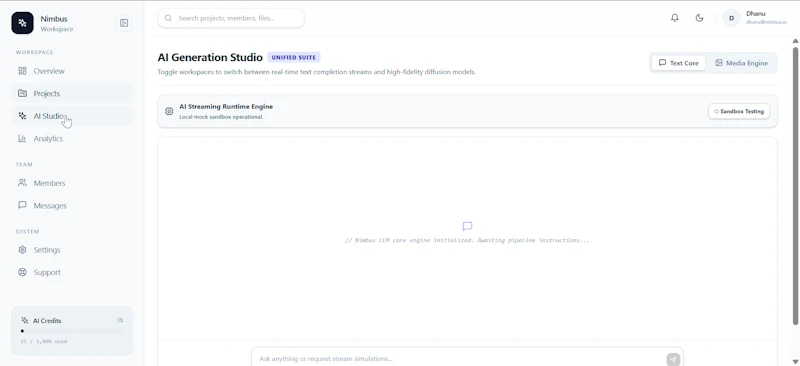
Task: Click the Support lifebuoy icon
Action: (x=22, y=272)
